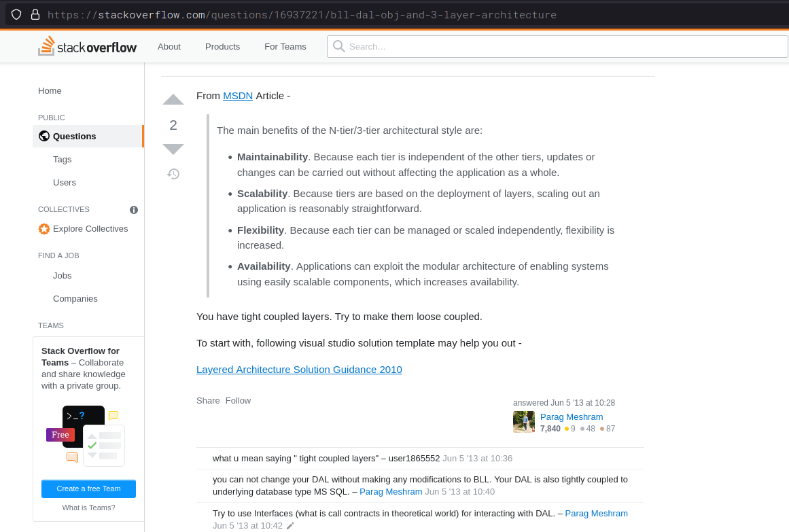
Task: Click the pencil edit icon on the comment
Action: 291,526
